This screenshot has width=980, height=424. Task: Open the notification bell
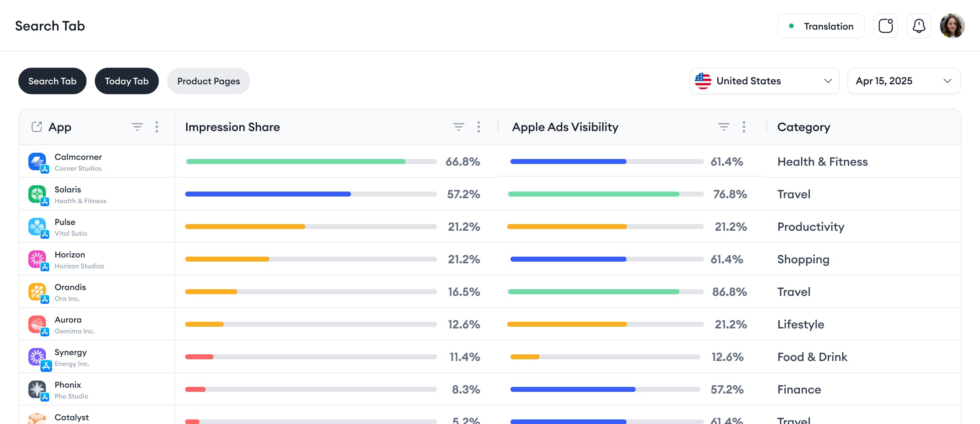pos(919,26)
